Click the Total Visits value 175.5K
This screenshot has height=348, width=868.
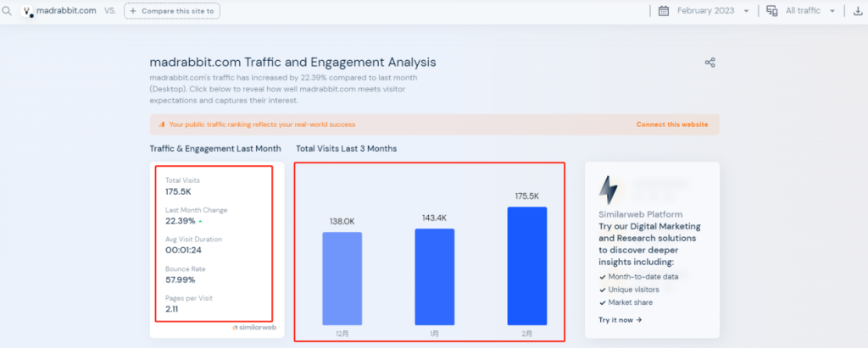[x=178, y=192]
